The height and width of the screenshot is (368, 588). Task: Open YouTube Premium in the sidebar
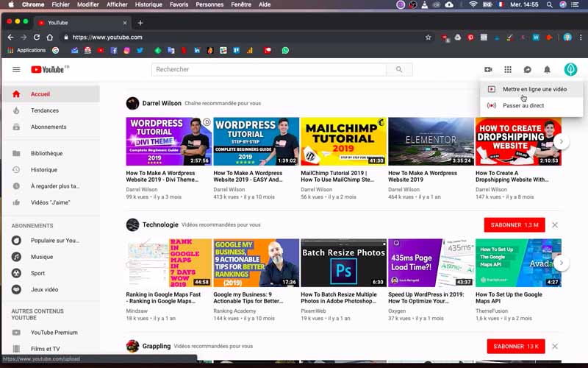pos(51,333)
